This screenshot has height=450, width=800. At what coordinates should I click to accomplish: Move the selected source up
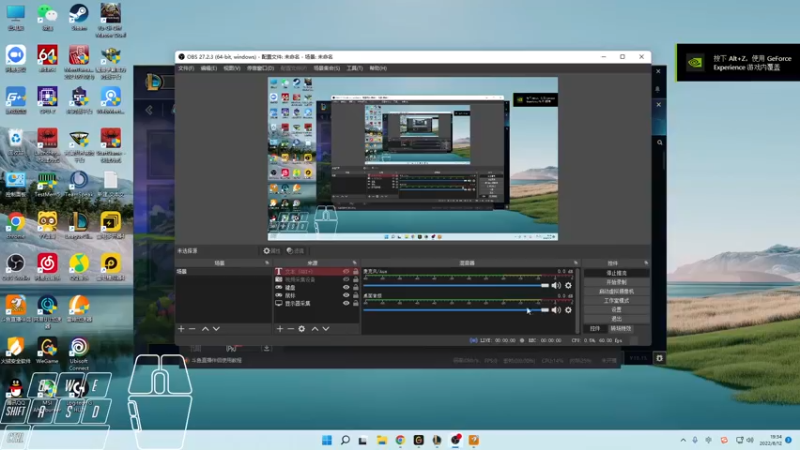315,328
